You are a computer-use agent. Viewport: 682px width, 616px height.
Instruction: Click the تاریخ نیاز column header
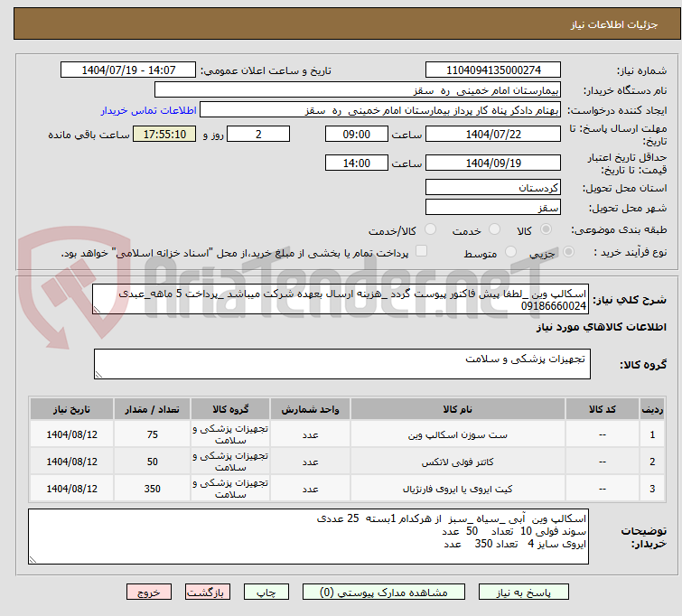(71, 409)
